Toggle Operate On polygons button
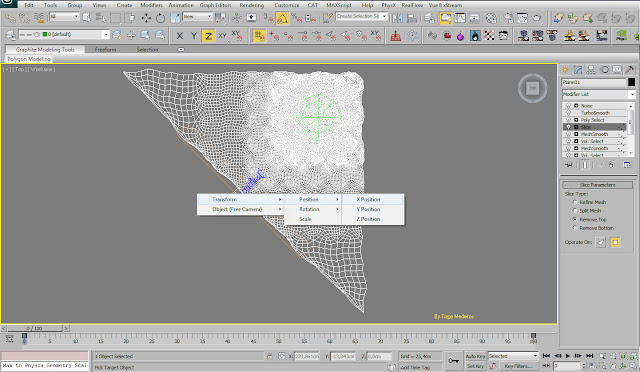This screenshot has height=372, width=640. [615, 242]
